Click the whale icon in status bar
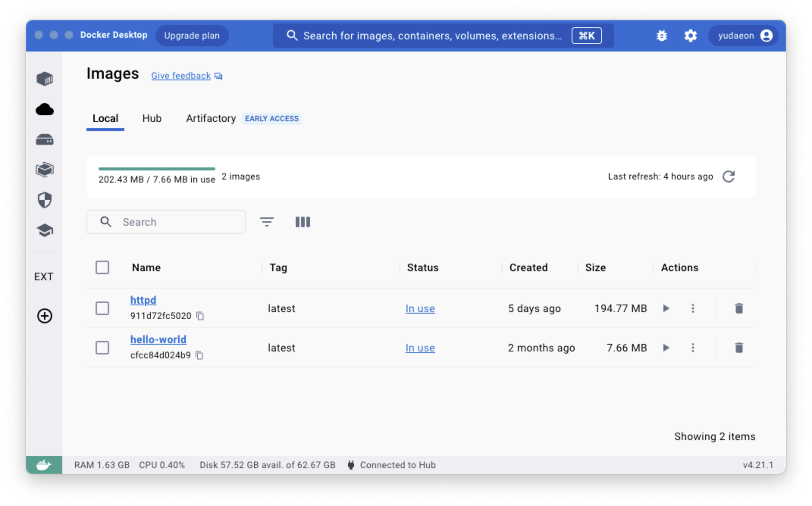The height and width of the screenshot is (506, 812). point(44,465)
